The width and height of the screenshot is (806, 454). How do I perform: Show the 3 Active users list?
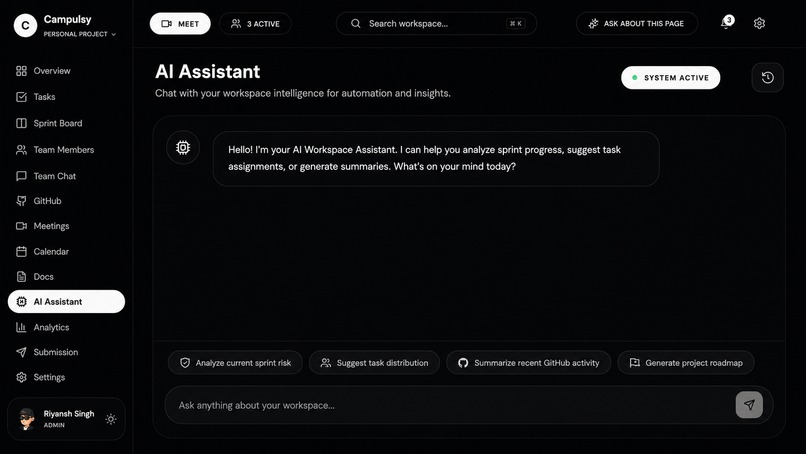(255, 24)
